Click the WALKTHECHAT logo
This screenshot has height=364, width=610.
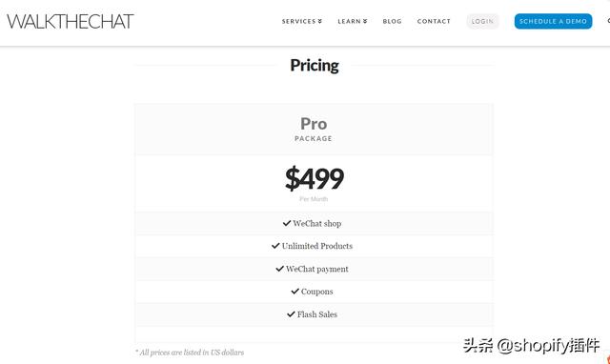(70, 21)
